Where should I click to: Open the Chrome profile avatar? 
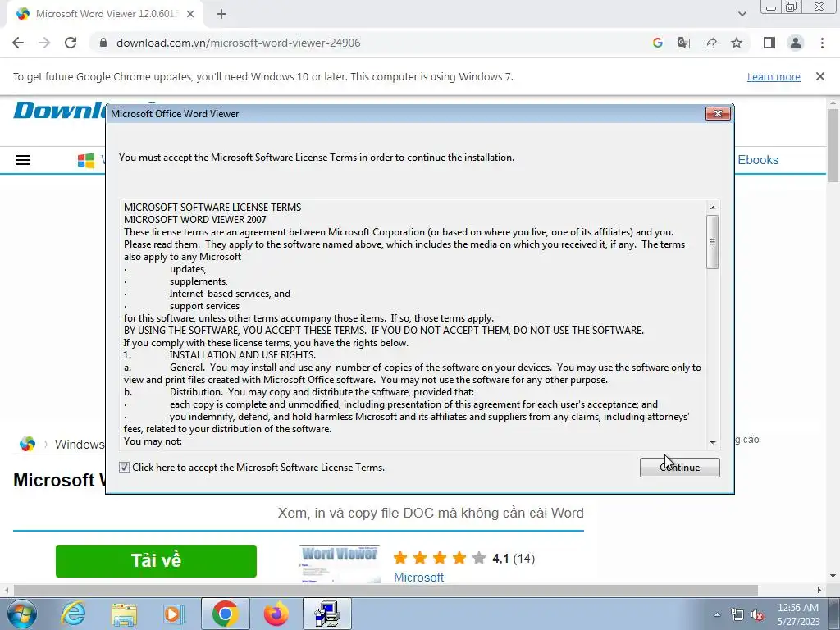coord(796,43)
